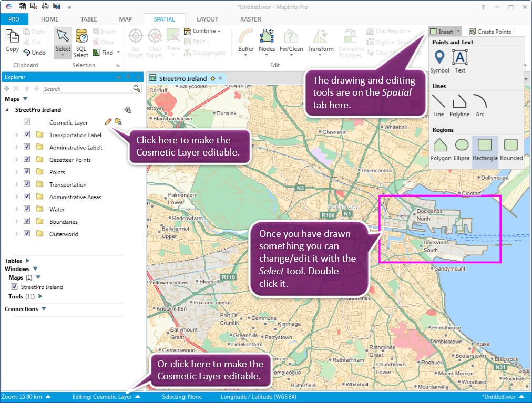Pick the Arc drawing tool
Screen dimensions: 532x403
(x=480, y=106)
